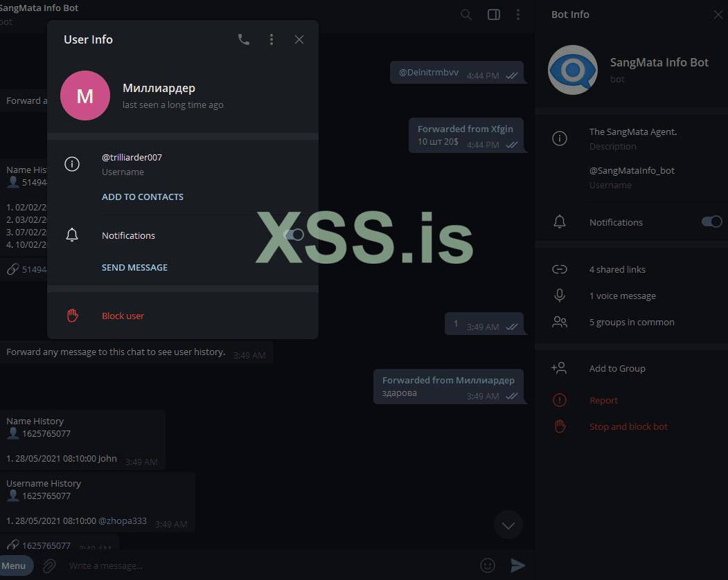728x580 pixels.
Task: Click the groups in common people icon
Action: [560, 322]
